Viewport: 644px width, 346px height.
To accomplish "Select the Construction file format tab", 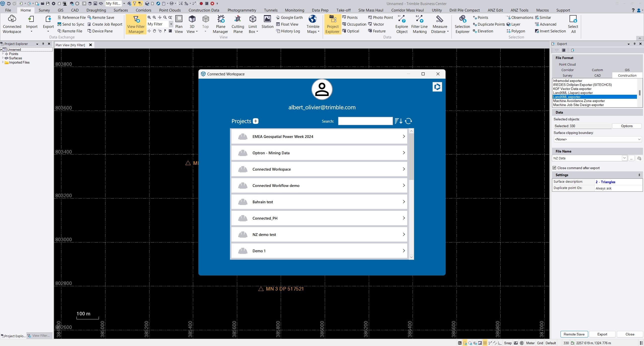I will tap(627, 75).
